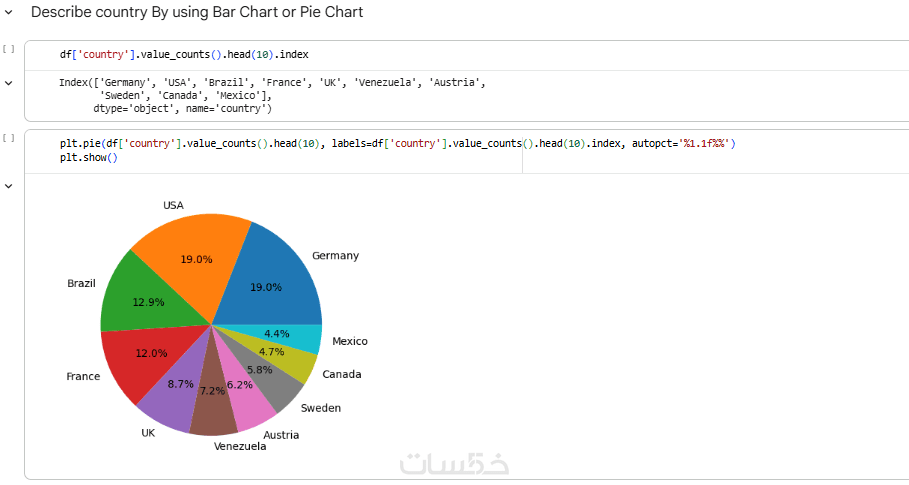Collapse the Index output chevron

point(9,83)
